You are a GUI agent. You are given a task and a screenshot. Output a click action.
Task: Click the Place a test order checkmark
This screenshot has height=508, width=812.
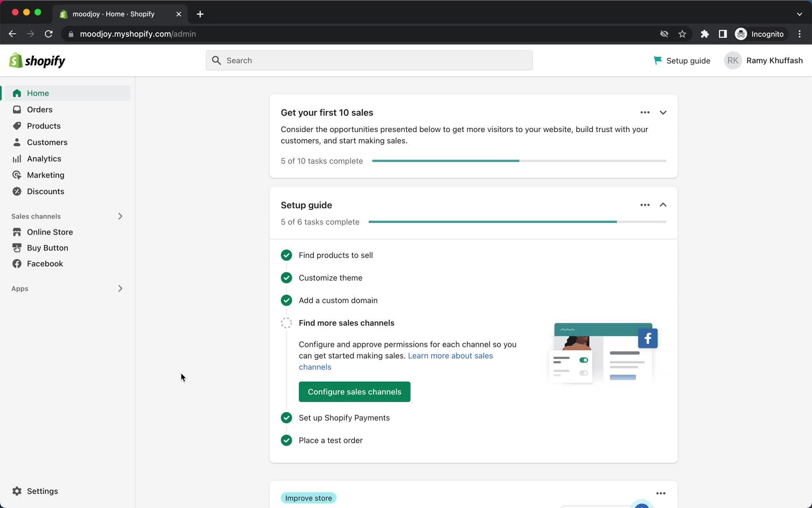[286, 440]
